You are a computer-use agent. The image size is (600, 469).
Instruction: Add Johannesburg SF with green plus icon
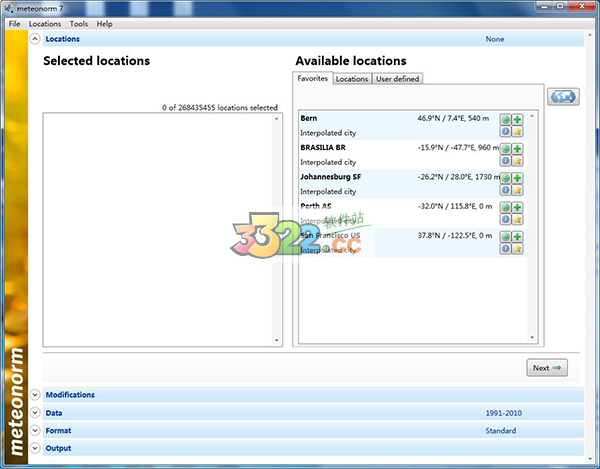(x=517, y=178)
